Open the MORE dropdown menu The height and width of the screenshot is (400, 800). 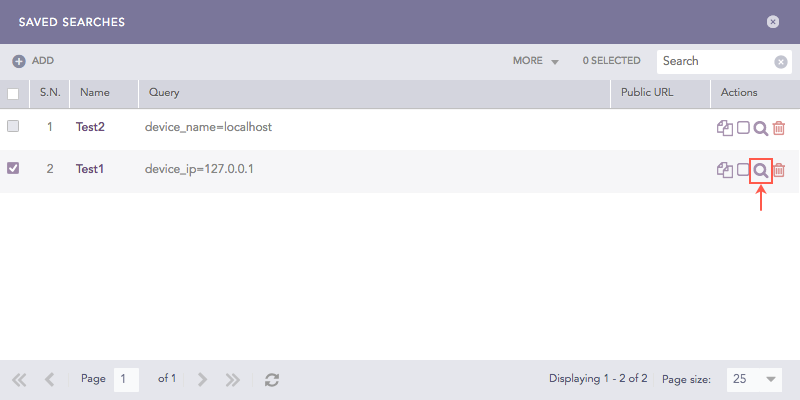point(535,61)
